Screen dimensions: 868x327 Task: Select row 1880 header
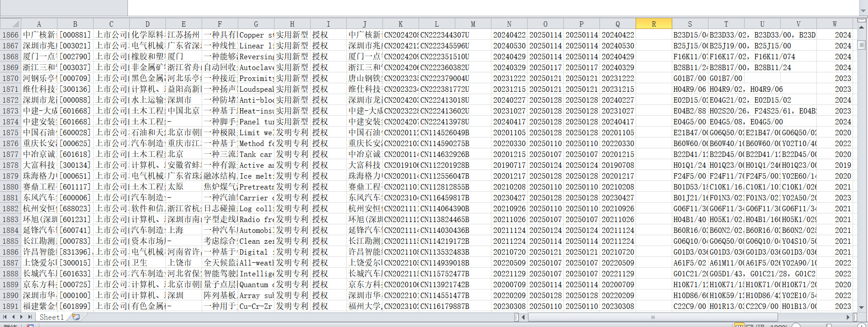[10, 187]
